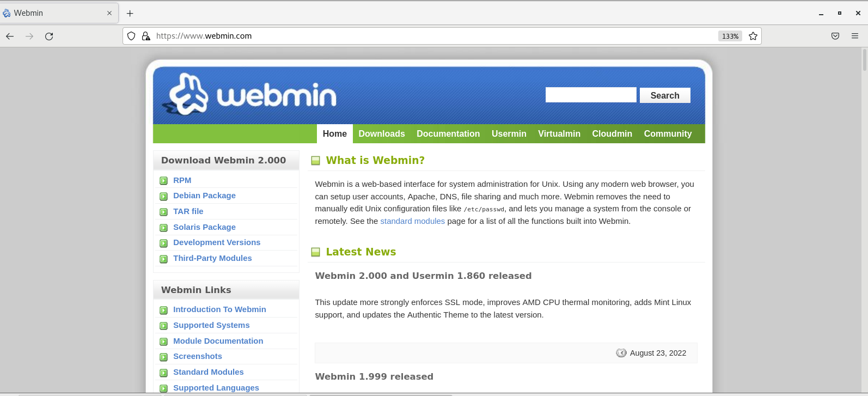Switch to the Documentation tab
Viewport: 868px width, 396px height.
click(x=448, y=133)
